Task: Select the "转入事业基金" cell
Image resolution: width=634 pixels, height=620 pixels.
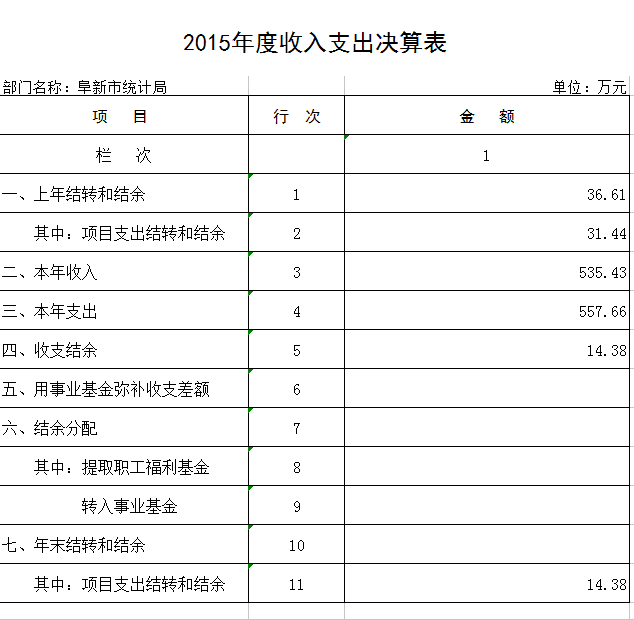Action: pos(130,506)
